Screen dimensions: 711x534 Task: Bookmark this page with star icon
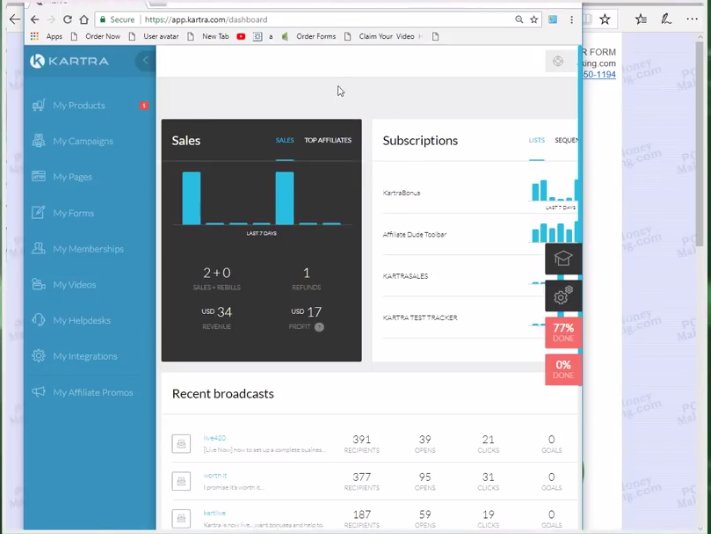click(x=534, y=19)
